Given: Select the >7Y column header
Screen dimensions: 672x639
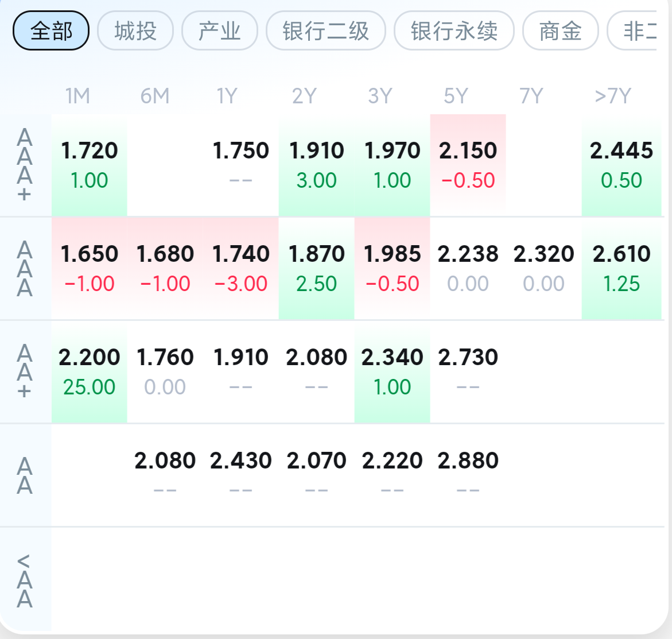Looking at the screenshot, I should [613, 96].
